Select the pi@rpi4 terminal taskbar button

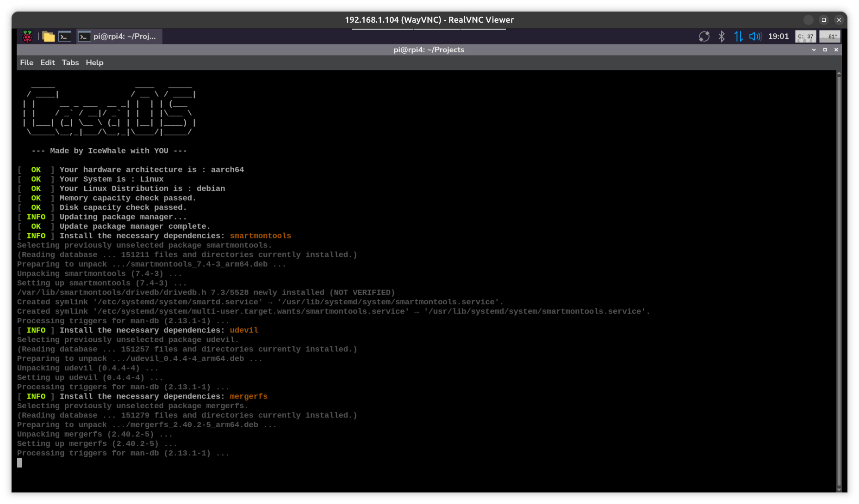[119, 37]
